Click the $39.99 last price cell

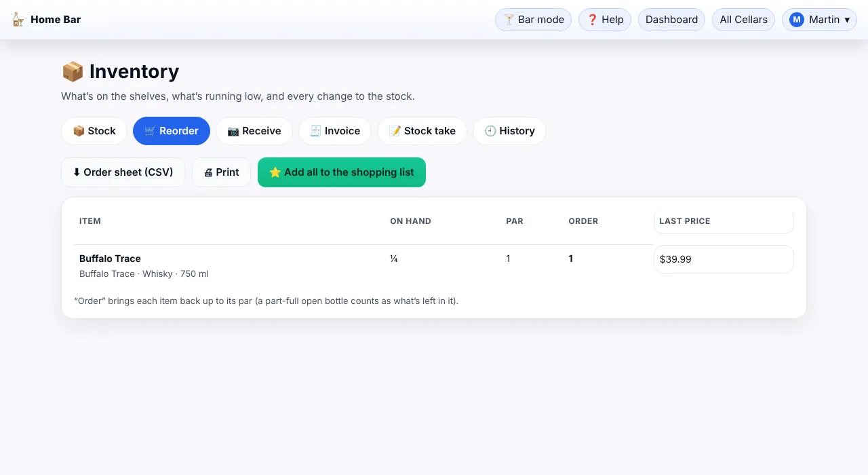(x=724, y=259)
